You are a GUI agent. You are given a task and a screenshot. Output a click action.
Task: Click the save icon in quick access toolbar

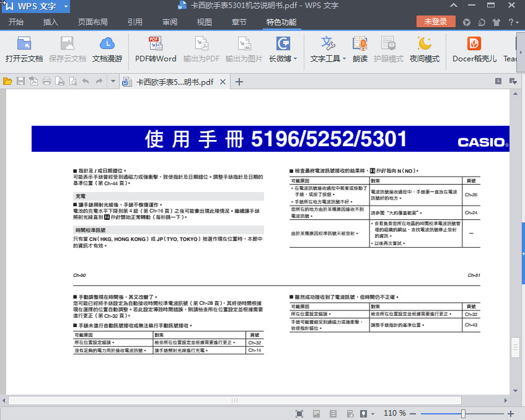(x=20, y=81)
